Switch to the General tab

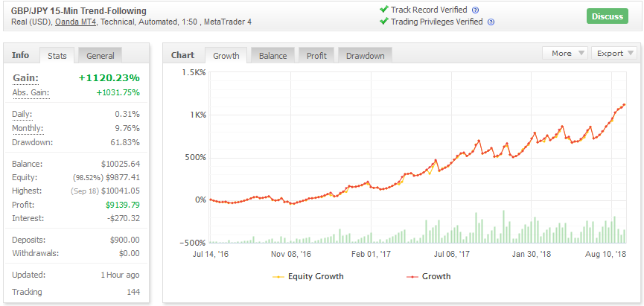[x=101, y=56]
